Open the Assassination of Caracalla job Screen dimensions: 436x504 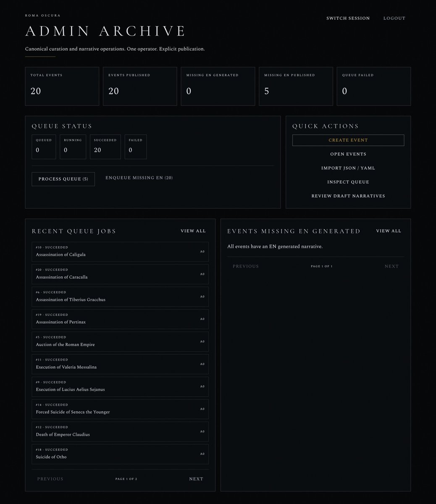[120, 274]
